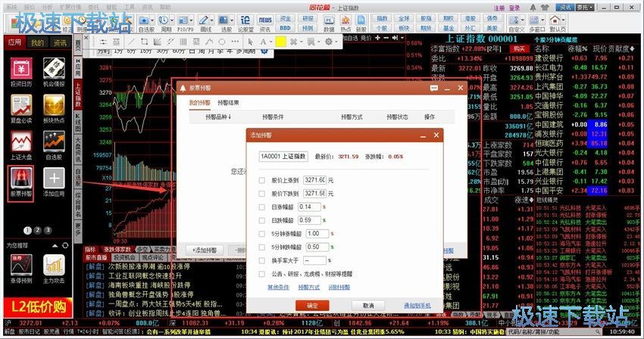
Task: Go to sidebar page dot 2
Action: [x=37, y=230]
